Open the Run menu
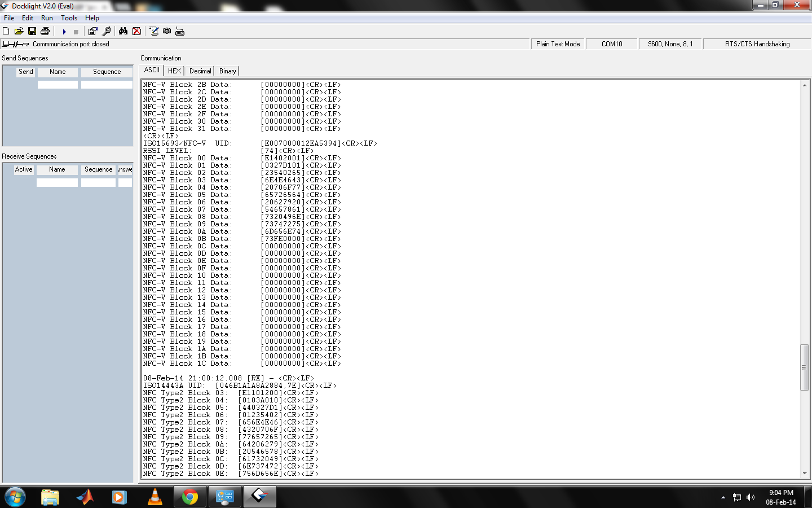Screen dimensions: 812x508 click(x=47, y=18)
